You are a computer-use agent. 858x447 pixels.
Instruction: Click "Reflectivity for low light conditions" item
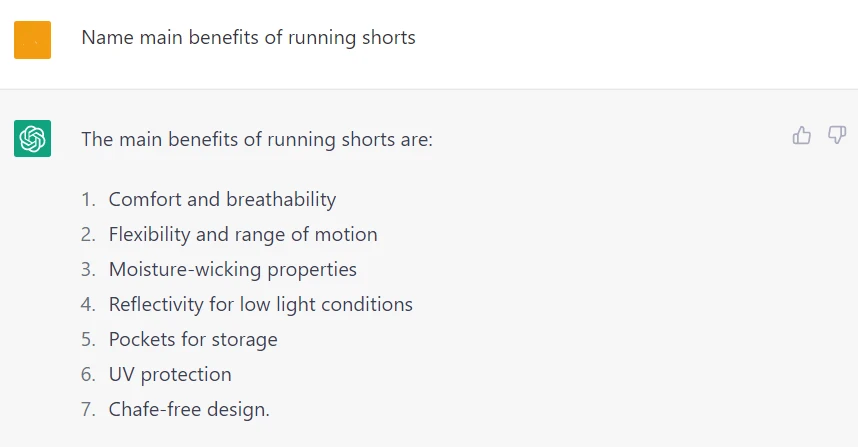tap(260, 304)
